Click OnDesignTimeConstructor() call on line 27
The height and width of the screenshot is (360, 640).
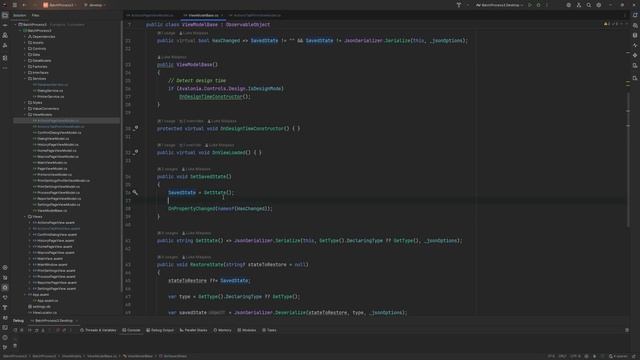(214, 97)
